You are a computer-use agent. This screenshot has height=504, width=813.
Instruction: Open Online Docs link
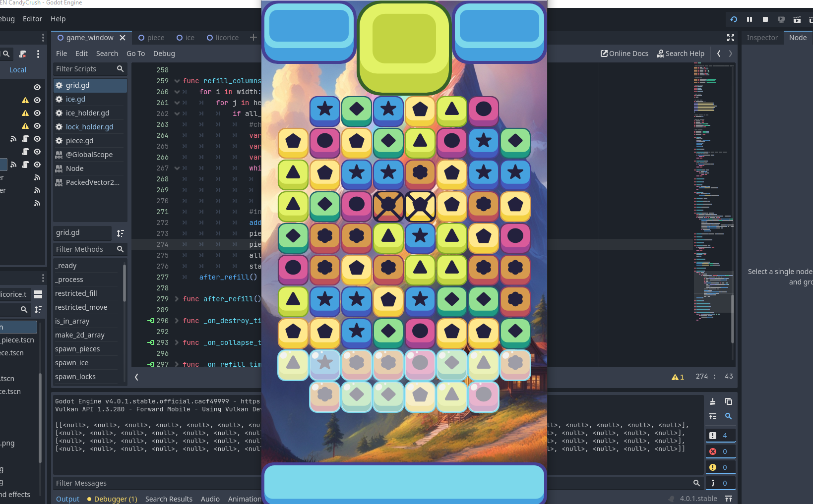[x=625, y=54]
